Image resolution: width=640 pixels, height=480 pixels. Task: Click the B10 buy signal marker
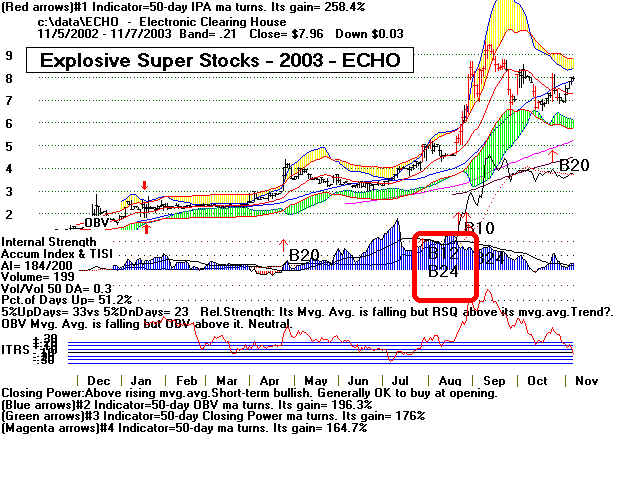480,227
